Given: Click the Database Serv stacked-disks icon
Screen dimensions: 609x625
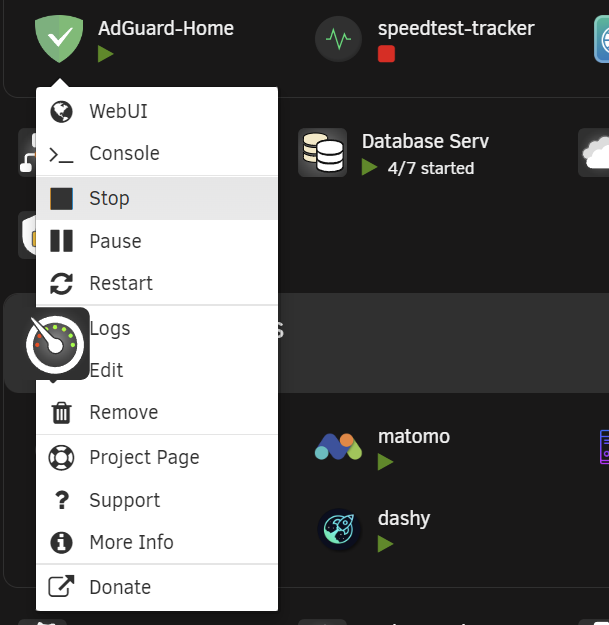Looking at the screenshot, I should pyautogui.click(x=322, y=152).
